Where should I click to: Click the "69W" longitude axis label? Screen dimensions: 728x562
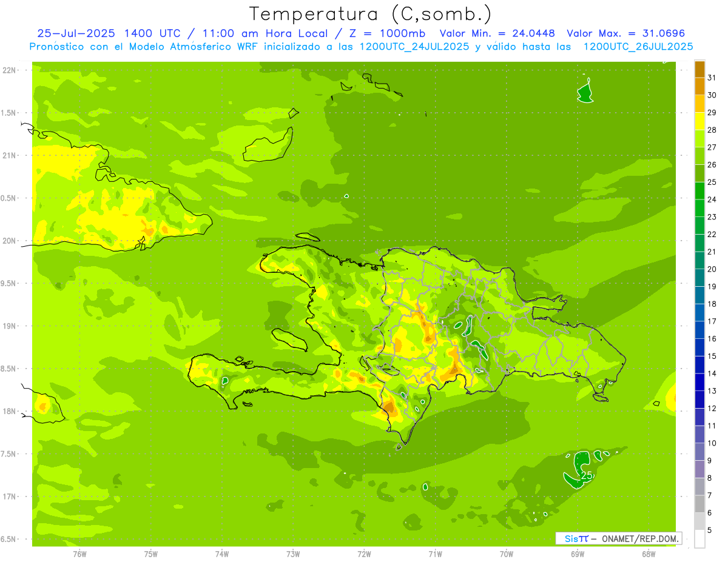(578, 554)
